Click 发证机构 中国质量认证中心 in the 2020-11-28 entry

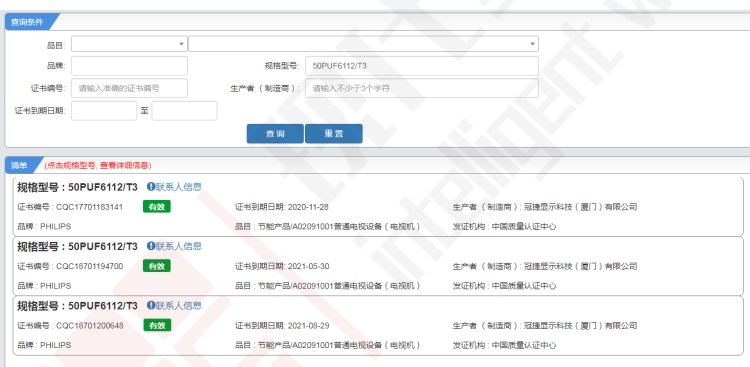[505, 226]
